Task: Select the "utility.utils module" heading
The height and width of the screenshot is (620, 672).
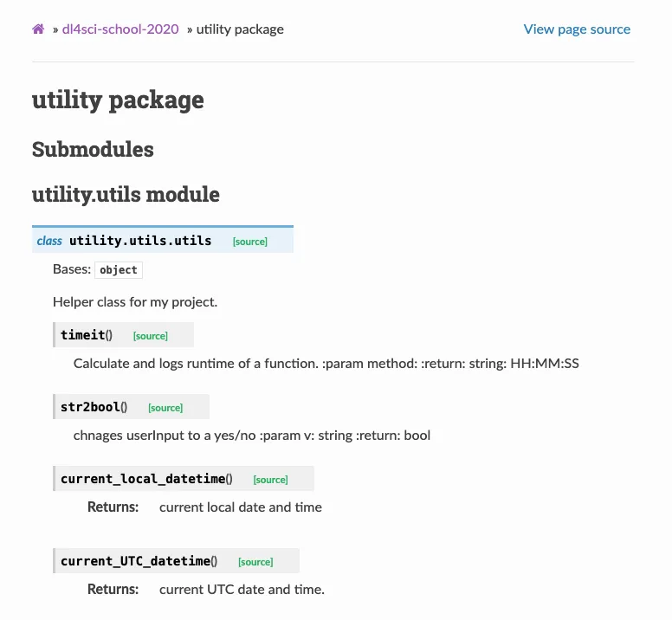Action: tap(126, 195)
